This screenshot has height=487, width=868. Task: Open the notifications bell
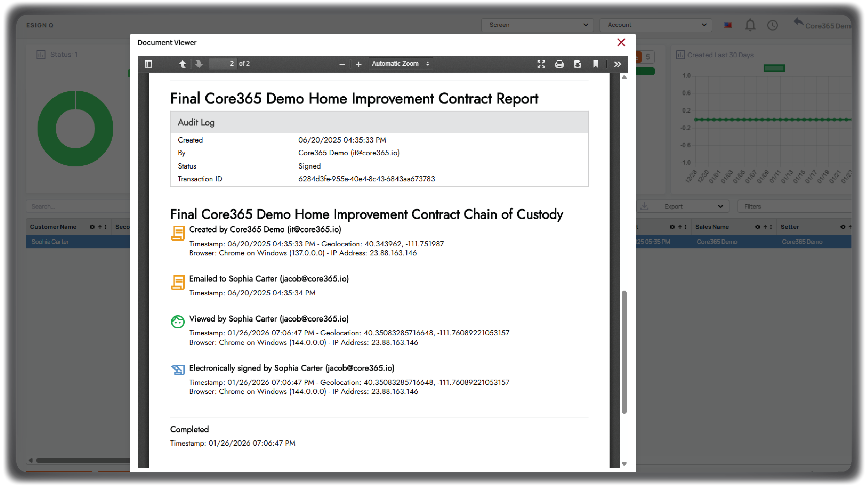pyautogui.click(x=750, y=25)
